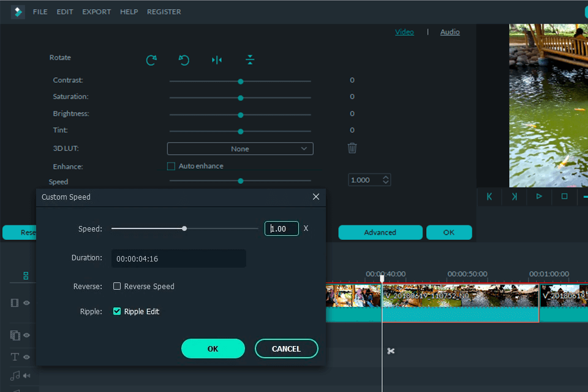Click CANCEL in Custom Speed dialog

coord(287,349)
